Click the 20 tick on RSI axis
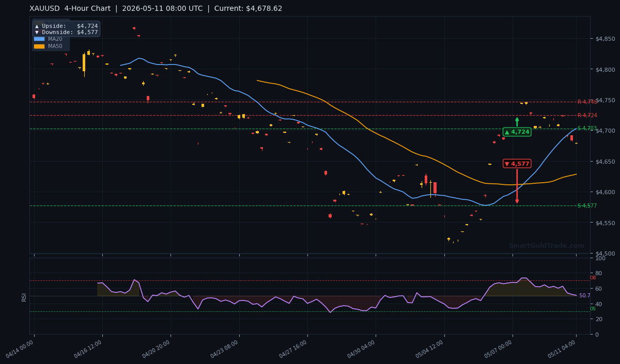 click(599, 319)
